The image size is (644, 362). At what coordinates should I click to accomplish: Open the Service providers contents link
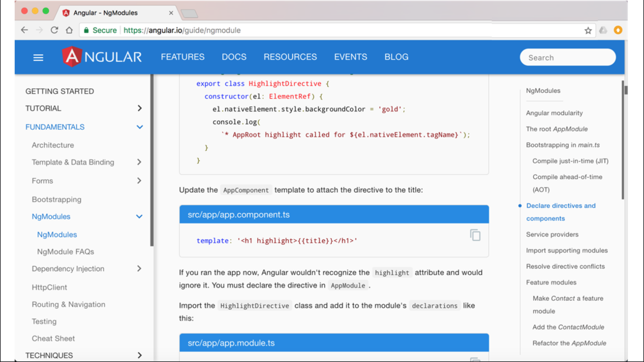point(552,234)
